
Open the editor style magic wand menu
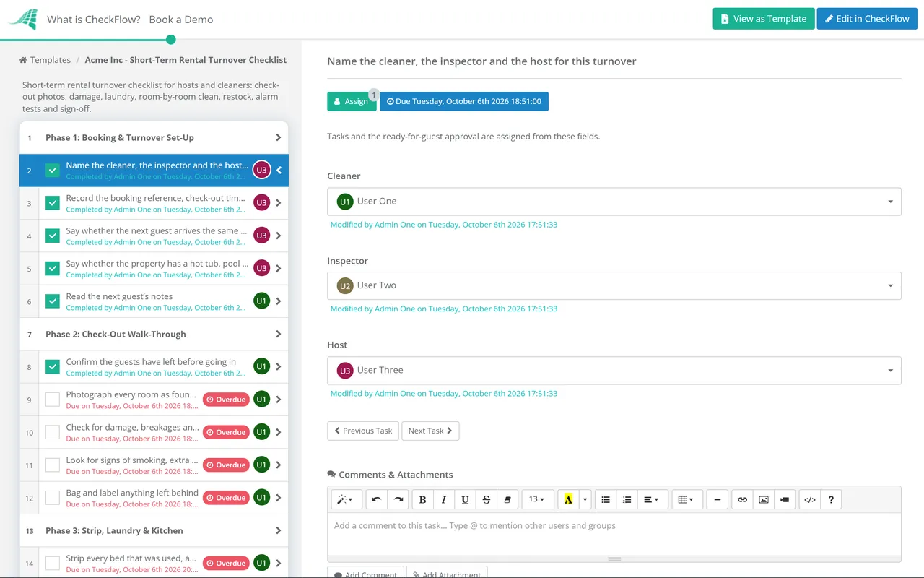coord(346,499)
